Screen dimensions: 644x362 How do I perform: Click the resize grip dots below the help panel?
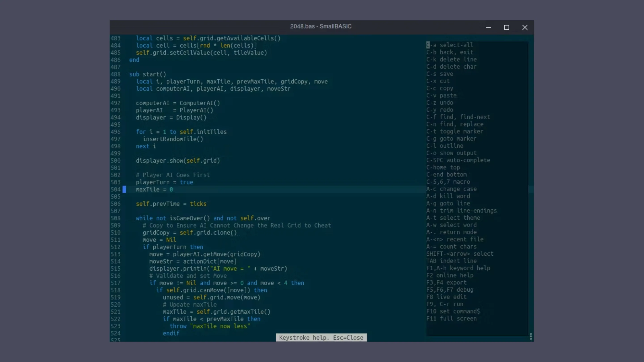coord(531,337)
